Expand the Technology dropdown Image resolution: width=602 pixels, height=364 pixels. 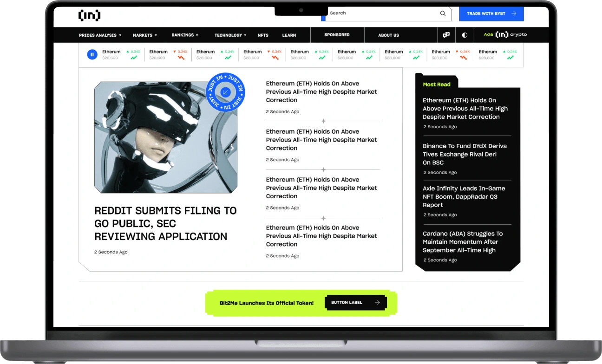click(230, 35)
